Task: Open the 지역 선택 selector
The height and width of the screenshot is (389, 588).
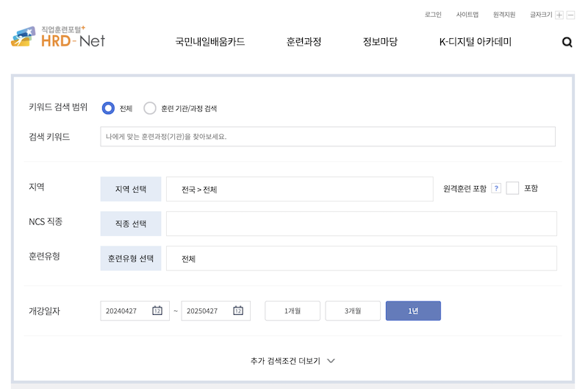Action: coord(131,189)
